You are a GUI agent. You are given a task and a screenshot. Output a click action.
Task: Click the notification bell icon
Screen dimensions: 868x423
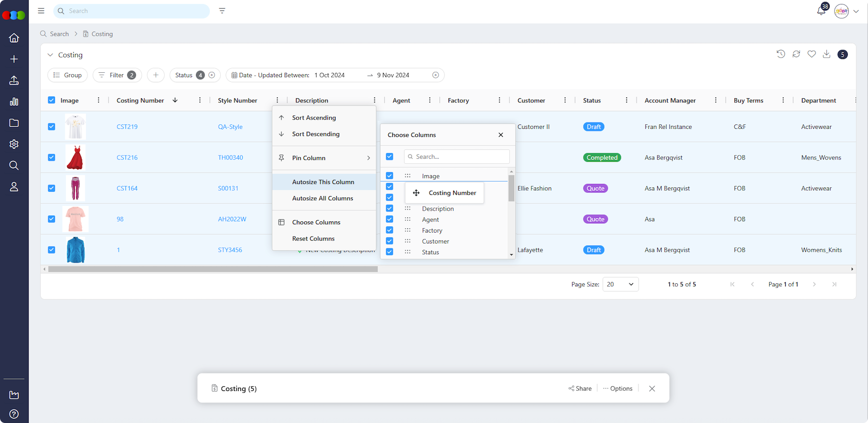point(821,11)
